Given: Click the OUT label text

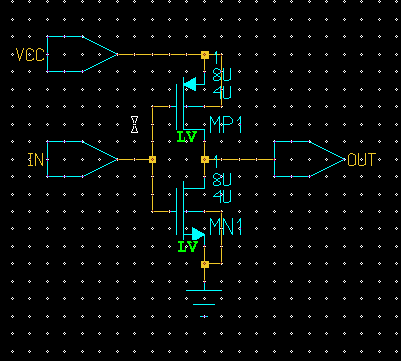Looking at the screenshot, I should (362, 160).
